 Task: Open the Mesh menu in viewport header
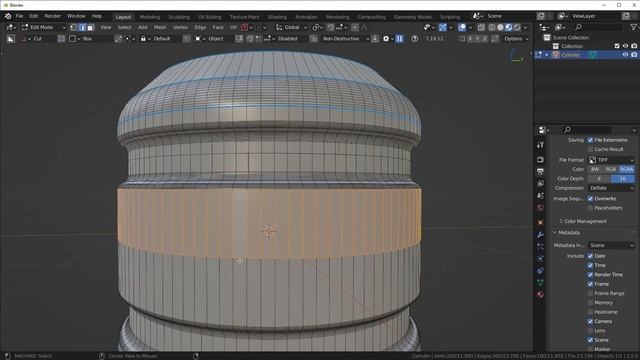(x=160, y=27)
